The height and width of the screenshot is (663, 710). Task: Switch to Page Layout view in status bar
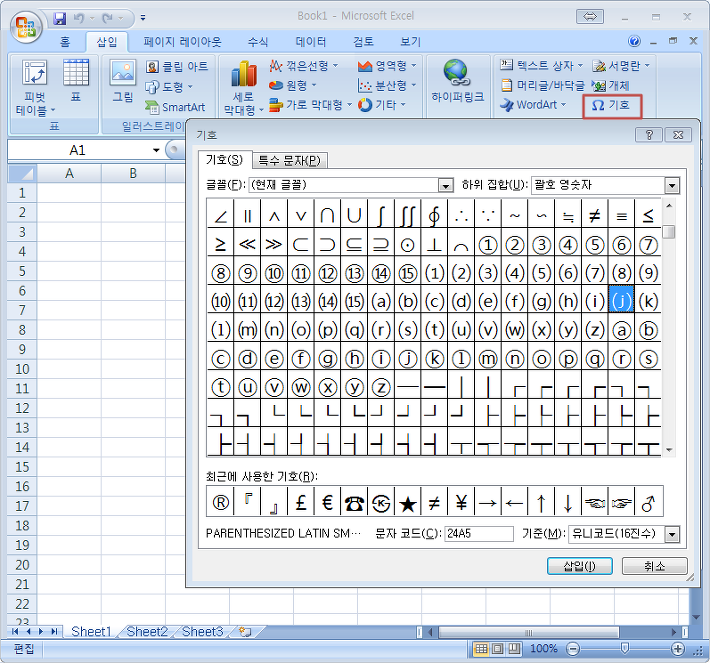pos(497,649)
